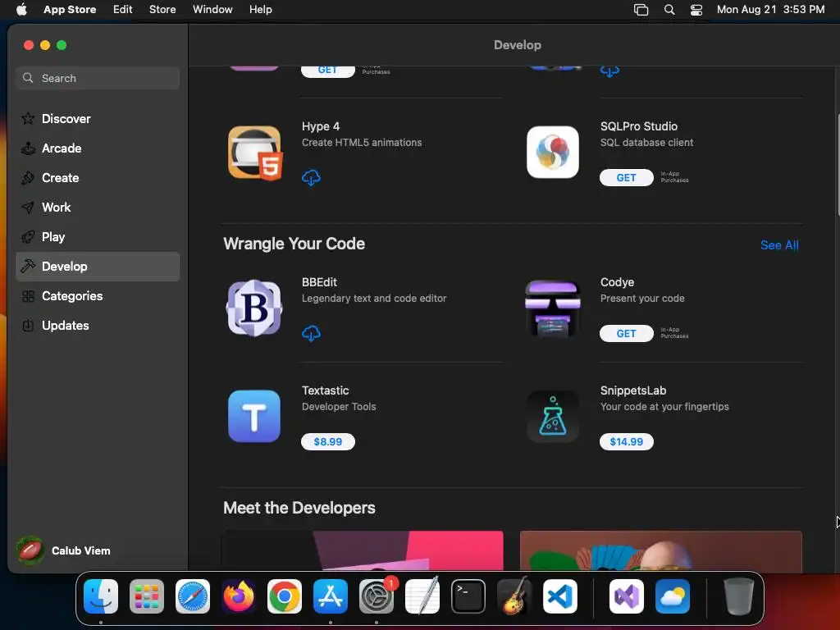Open Categories in the sidebar

coord(98,295)
